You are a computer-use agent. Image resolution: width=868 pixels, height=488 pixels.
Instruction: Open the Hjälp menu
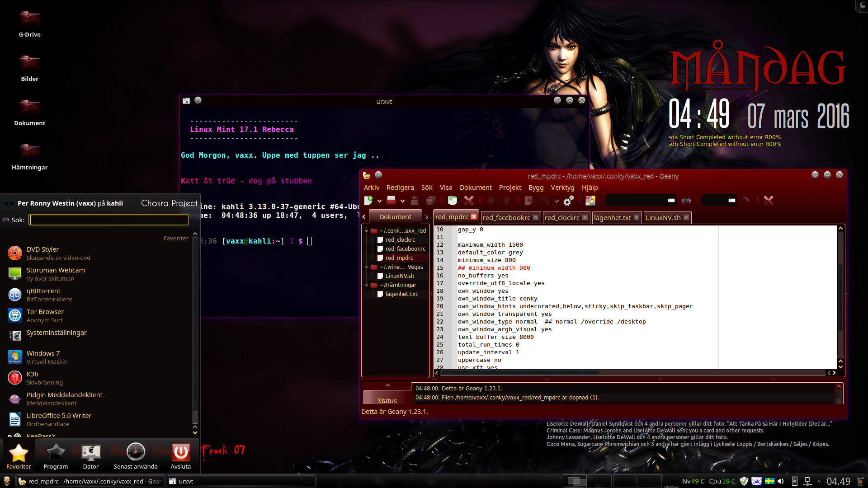pyautogui.click(x=590, y=188)
